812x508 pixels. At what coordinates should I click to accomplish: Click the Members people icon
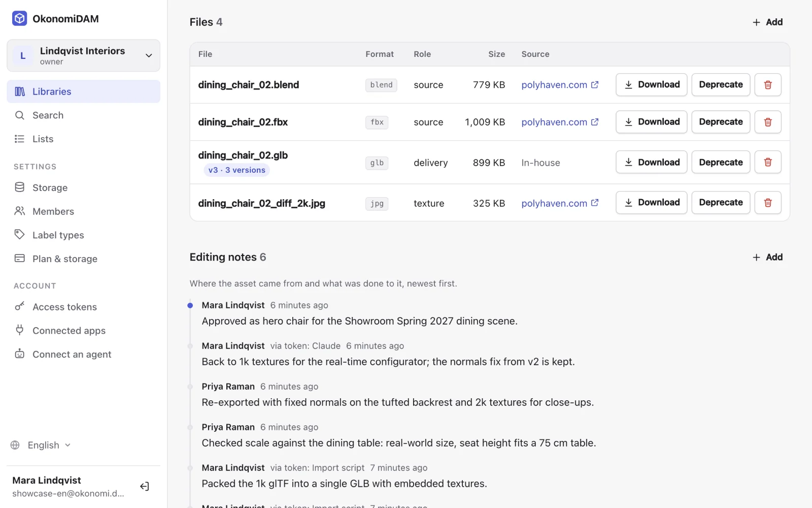click(20, 211)
